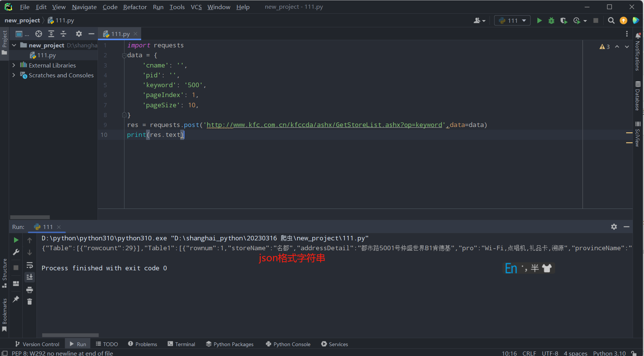Open the Python Console tool window
644x356 pixels.
pos(288,344)
